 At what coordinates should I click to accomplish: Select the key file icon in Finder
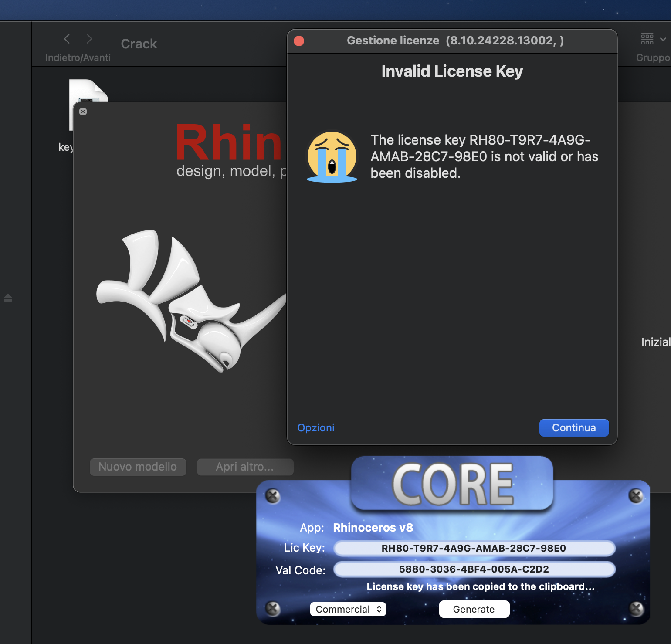coord(88,91)
